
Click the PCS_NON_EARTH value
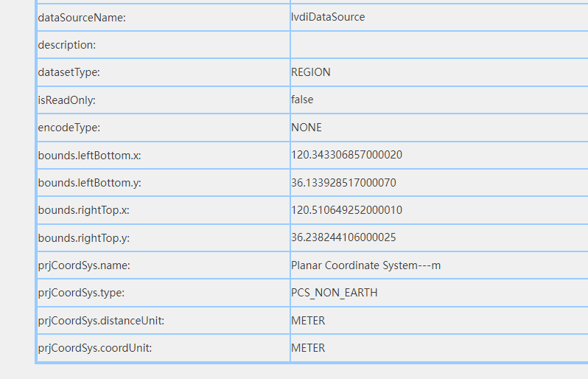(334, 293)
